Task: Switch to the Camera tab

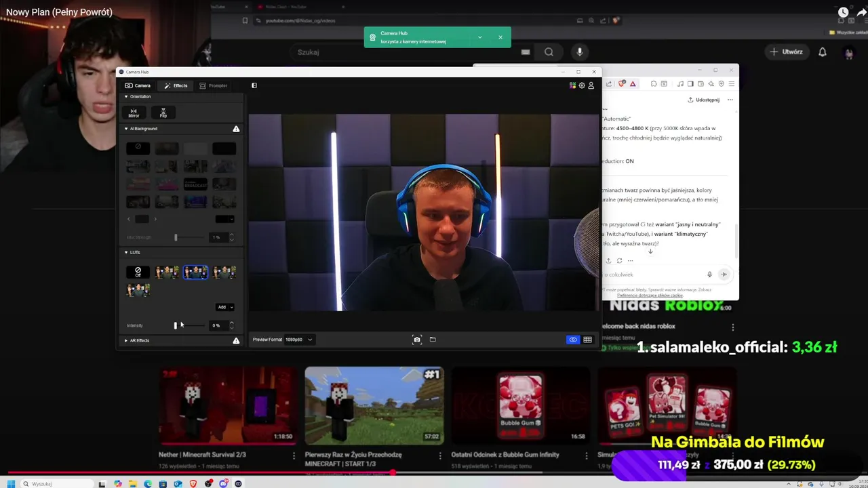Action: coord(138,85)
